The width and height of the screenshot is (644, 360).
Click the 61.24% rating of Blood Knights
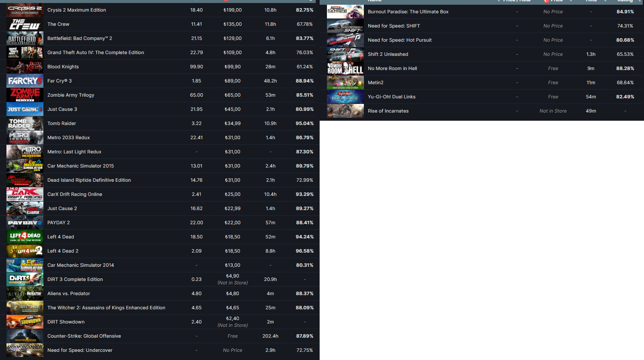coord(305,67)
